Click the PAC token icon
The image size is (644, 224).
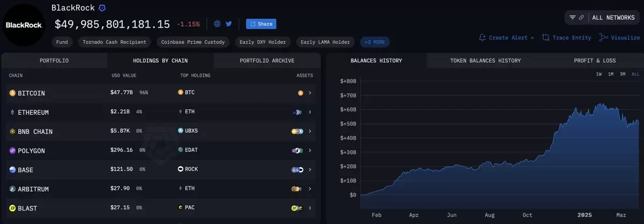pyautogui.click(x=180, y=207)
